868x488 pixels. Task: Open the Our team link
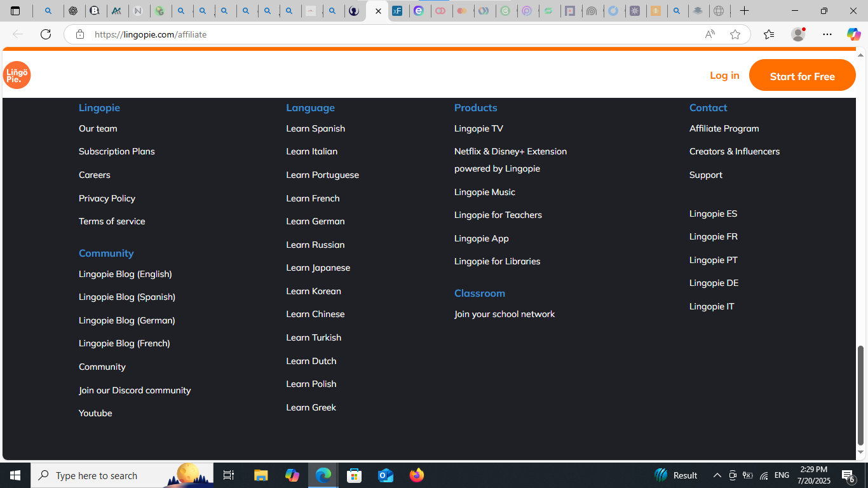[98, 128]
